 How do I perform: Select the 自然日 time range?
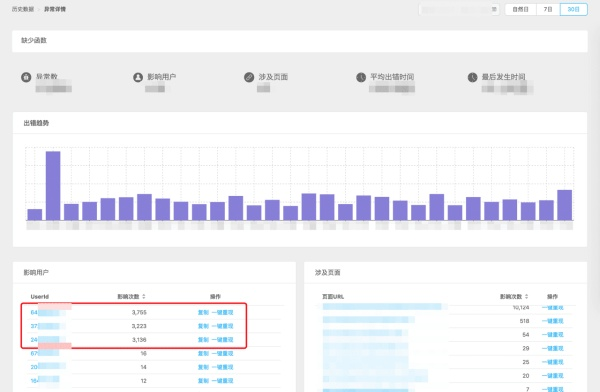[x=520, y=9]
